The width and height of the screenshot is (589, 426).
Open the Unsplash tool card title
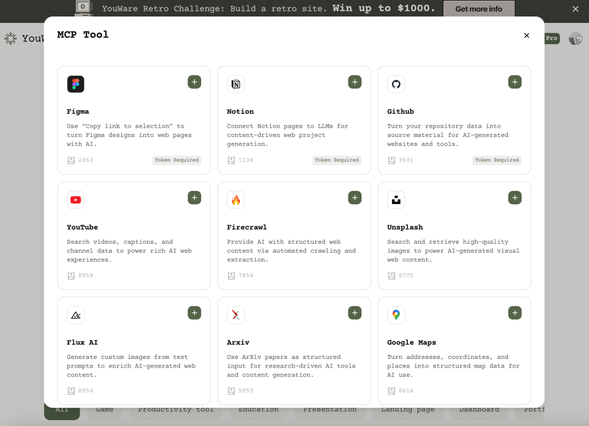pyautogui.click(x=405, y=227)
